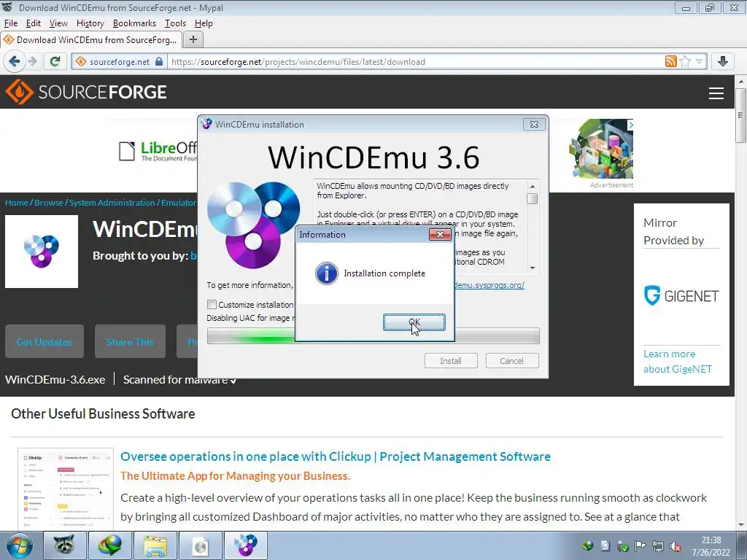Click the Get Updates button

(44, 341)
